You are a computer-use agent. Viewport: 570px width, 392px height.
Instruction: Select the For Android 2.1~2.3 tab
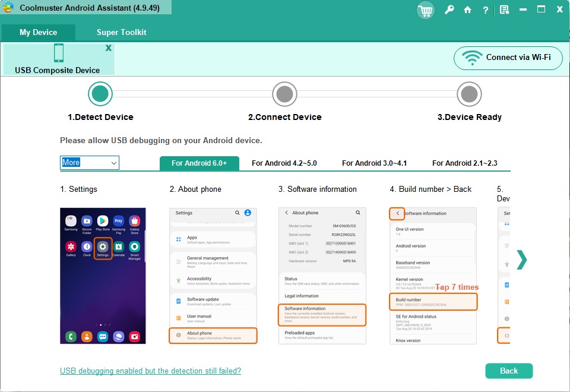464,163
